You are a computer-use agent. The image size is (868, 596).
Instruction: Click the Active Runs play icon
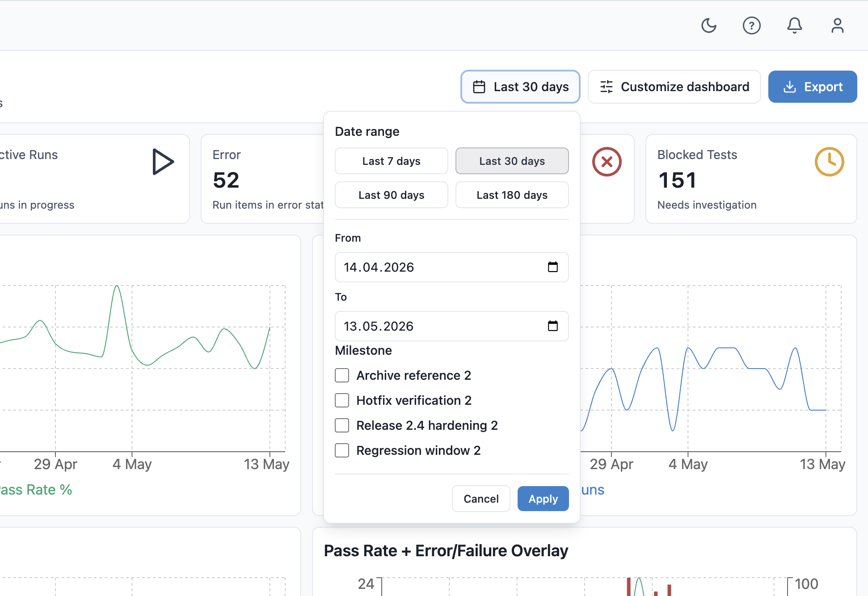163,162
